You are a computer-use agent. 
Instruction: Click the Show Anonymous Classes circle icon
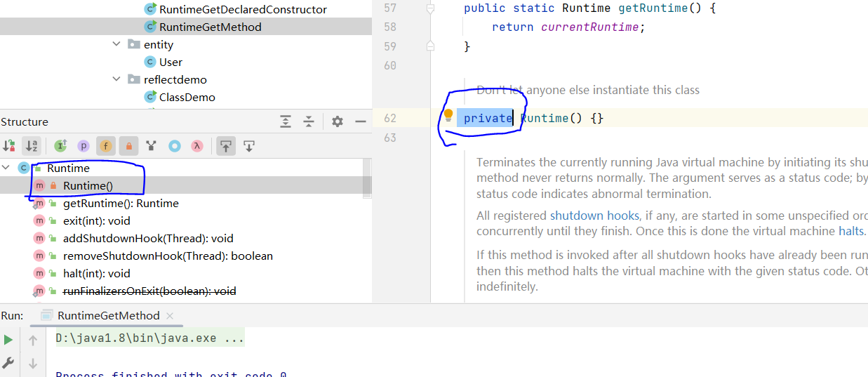(x=175, y=146)
